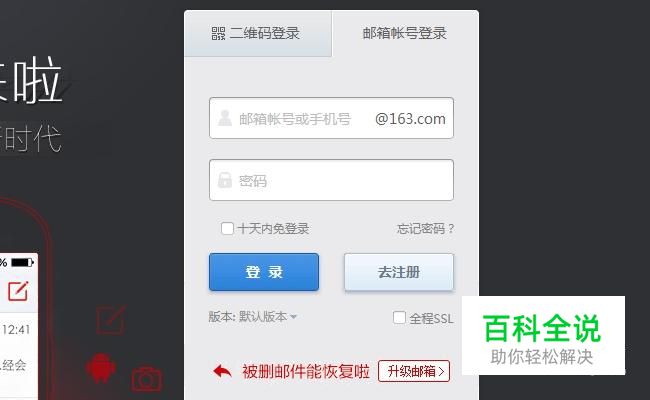Screen dimensions: 650x400
Task: Click the red Android robot icon
Action: (101, 367)
